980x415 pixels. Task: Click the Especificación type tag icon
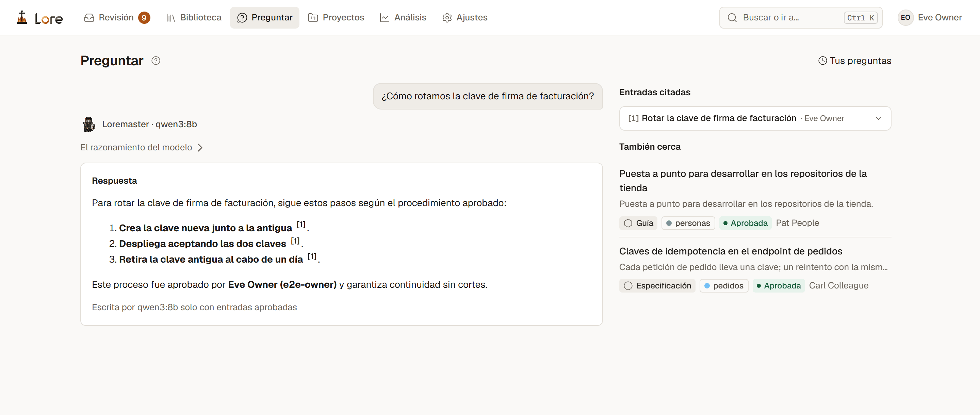pos(628,286)
